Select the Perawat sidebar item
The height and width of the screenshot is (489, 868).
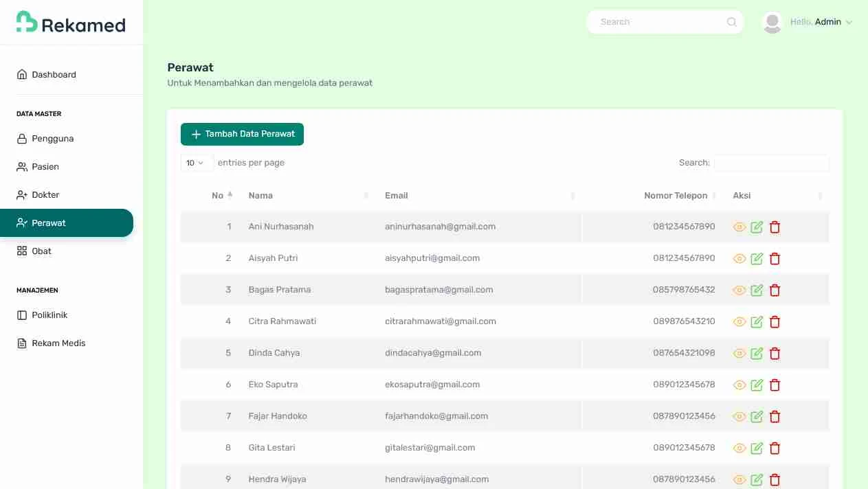coord(67,223)
